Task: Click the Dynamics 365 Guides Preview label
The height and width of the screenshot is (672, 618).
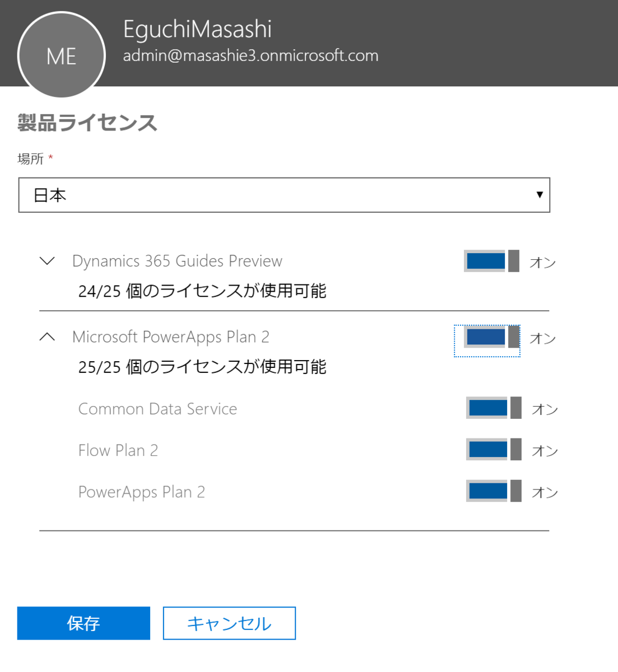Action: point(177,260)
